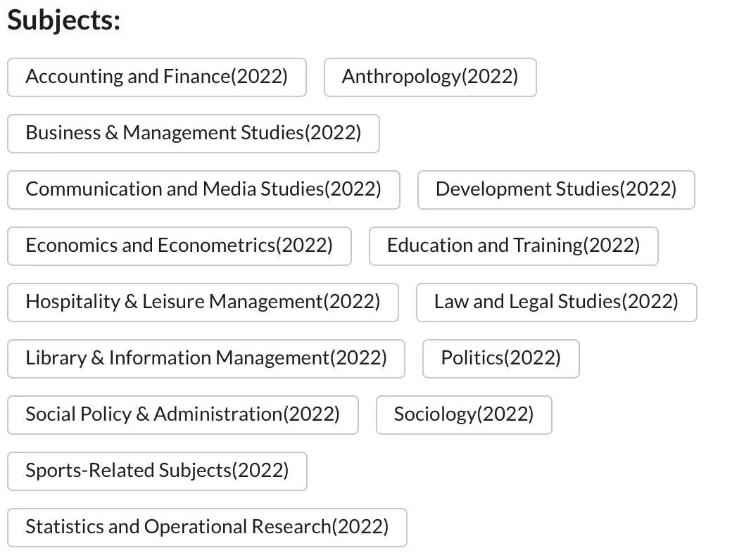Click Business & Management Studies tag
The height and width of the screenshot is (560, 732).
(193, 133)
